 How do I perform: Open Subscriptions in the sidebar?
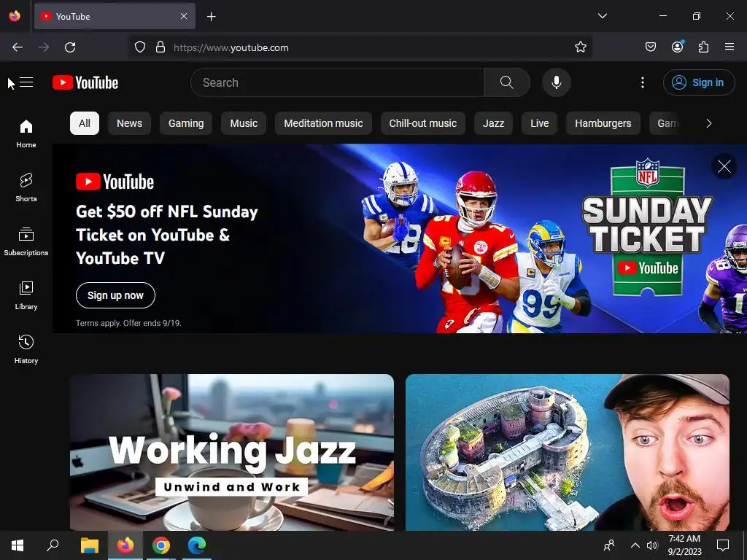click(26, 241)
